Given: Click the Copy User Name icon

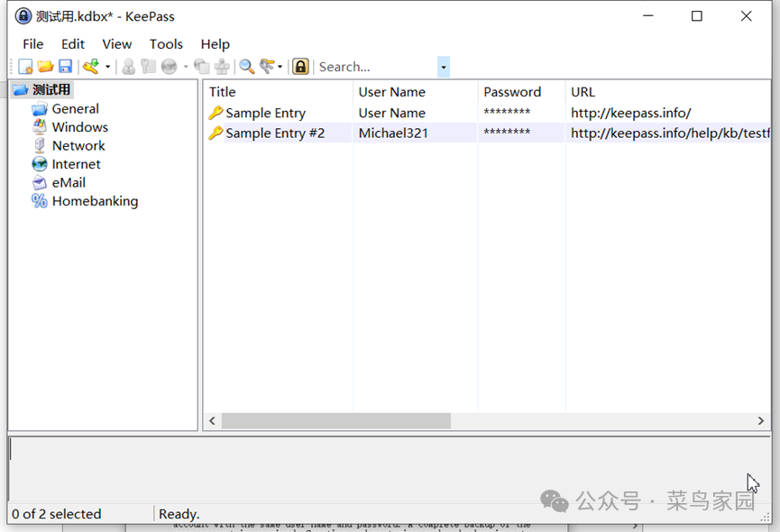Looking at the screenshot, I should point(129,67).
